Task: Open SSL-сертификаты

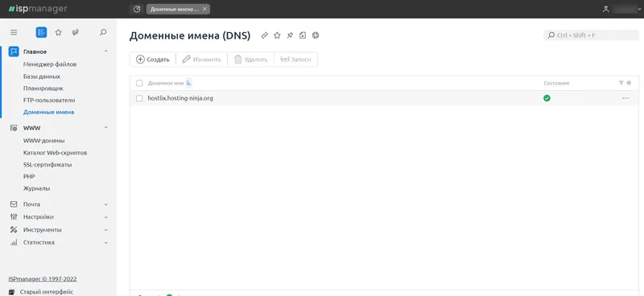Action: tap(47, 165)
